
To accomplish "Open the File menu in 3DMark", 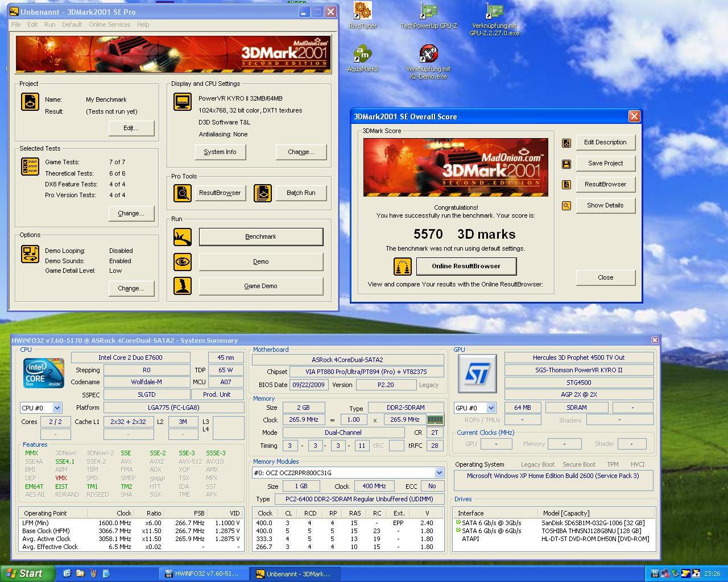I will click(16, 24).
